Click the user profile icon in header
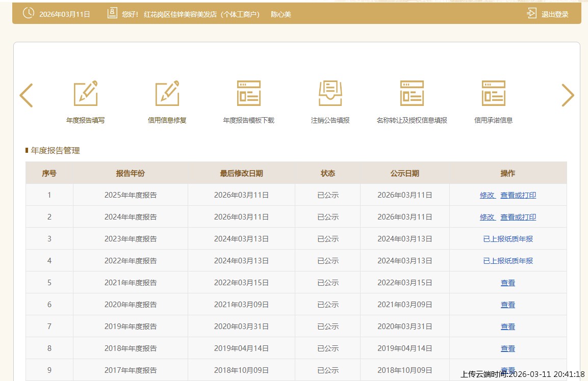Screen dimensions: 588x381 (x=112, y=14)
